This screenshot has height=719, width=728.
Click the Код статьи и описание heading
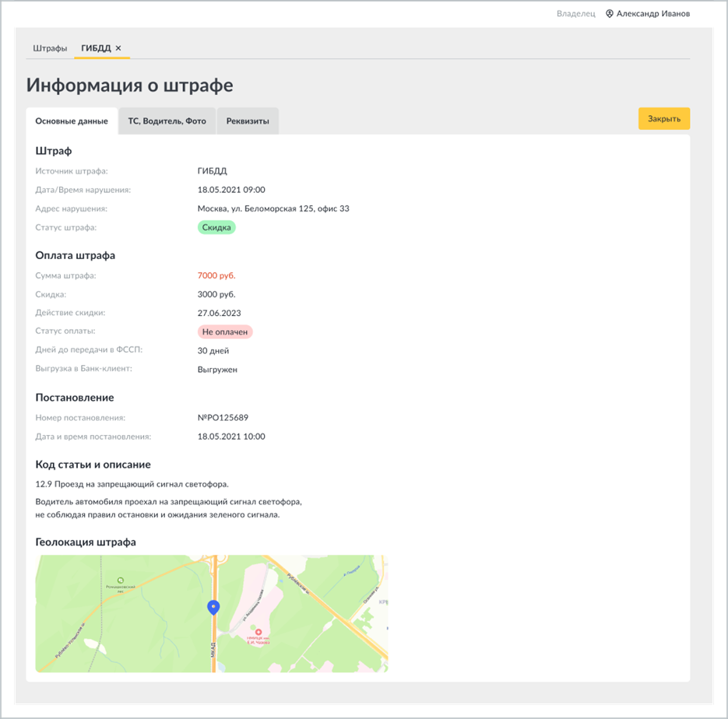tap(93, 465)
